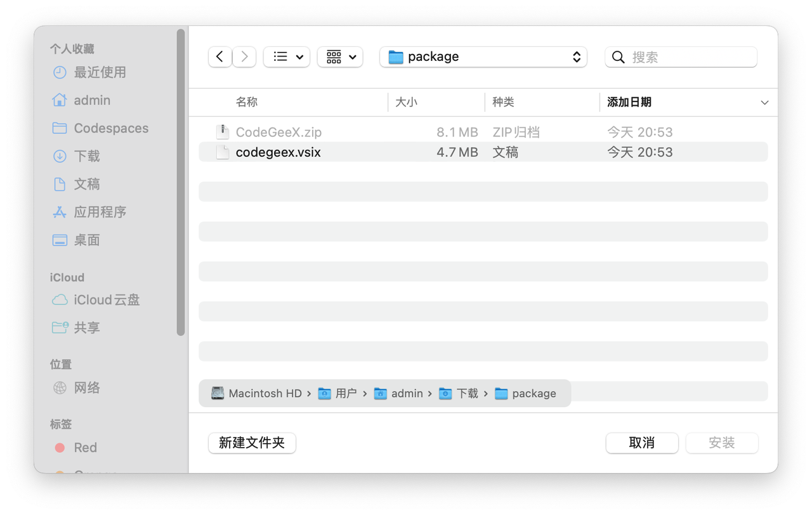Click the codegeex.vsix document icon
Screen dimensions: 812x515
coord(222,152)
